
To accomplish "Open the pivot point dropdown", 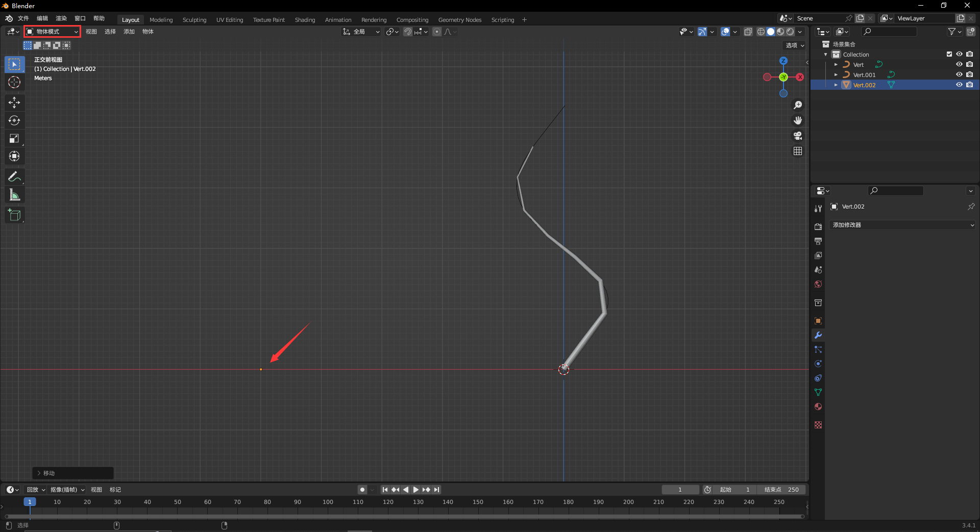I will (392, 32).
